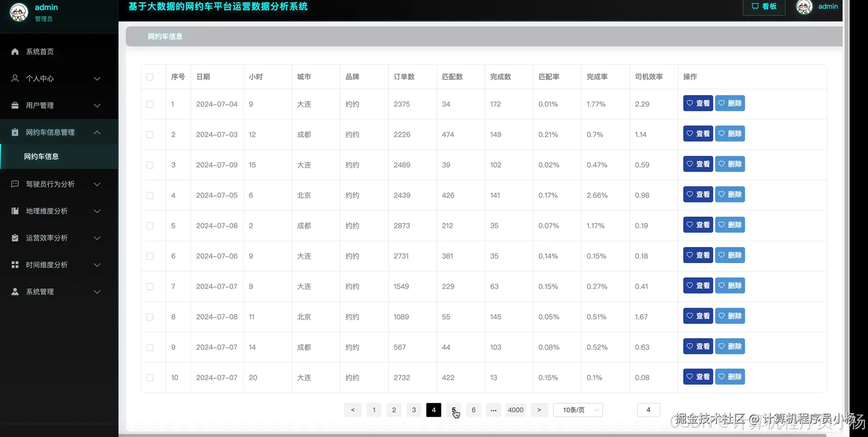The width and height of the screenshot is (868, 437).
Task: Click the 司机效率 column header
Action: pyautogui.click(x=649, y=77)
